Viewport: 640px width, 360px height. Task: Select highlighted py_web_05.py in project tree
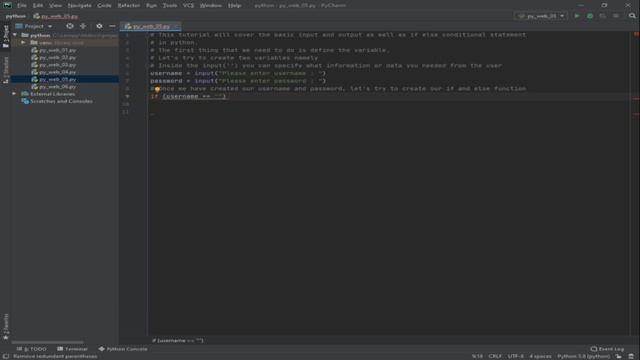click(65, 79)
